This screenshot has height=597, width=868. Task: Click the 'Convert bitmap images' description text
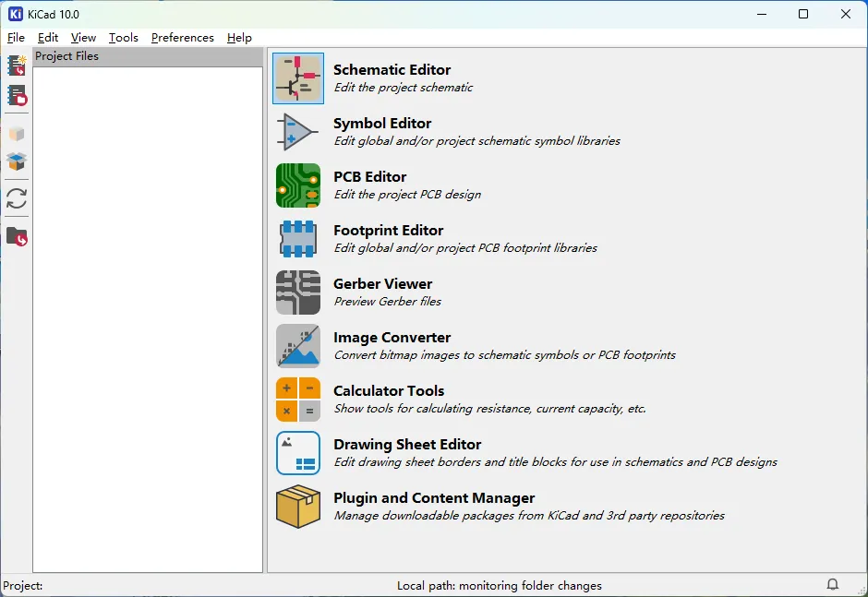click(x=505, y=355)
